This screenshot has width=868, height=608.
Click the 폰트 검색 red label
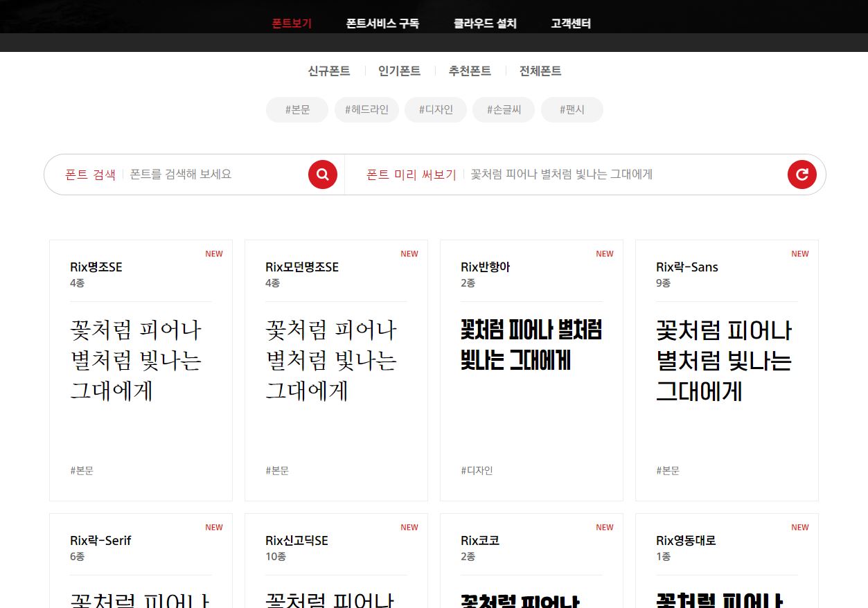[90, 175]
